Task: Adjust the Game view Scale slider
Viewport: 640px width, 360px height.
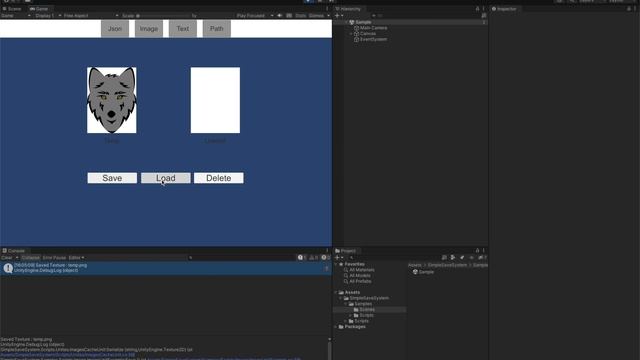Action: 163,16
